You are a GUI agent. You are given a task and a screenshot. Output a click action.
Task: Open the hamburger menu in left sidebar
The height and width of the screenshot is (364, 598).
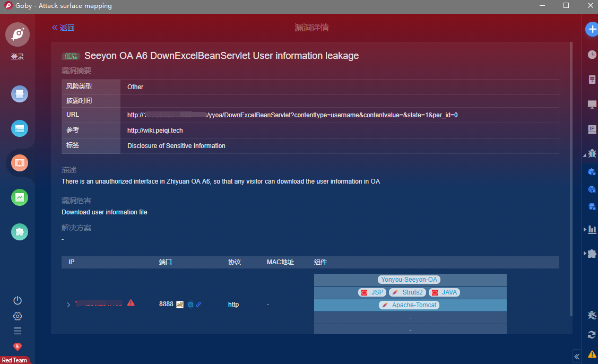(x=18, y=331)
